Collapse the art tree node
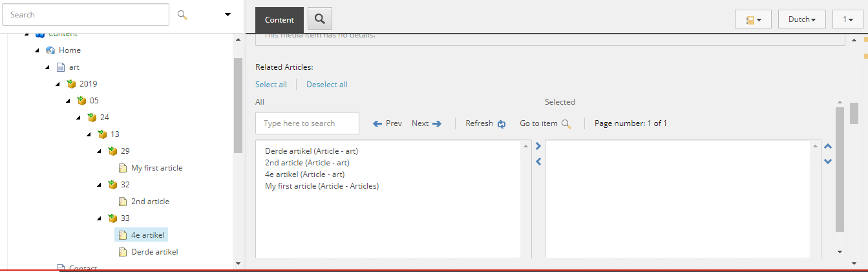Image resolution: width=868 pixels, height=272 pixels. [48, 67]
